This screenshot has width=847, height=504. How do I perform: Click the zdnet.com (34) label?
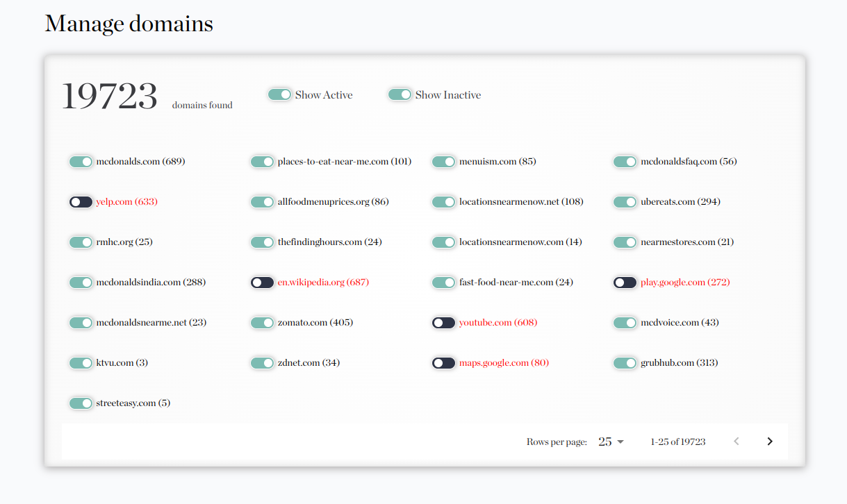309,363
